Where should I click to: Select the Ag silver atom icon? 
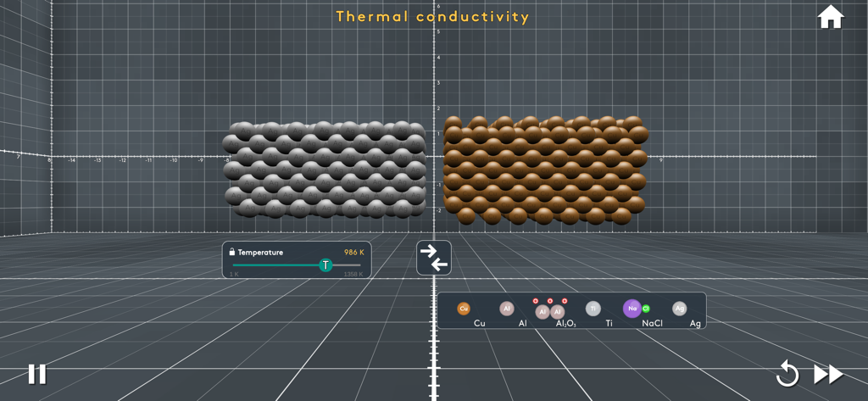pyautogui.click(x=679, y=309)
